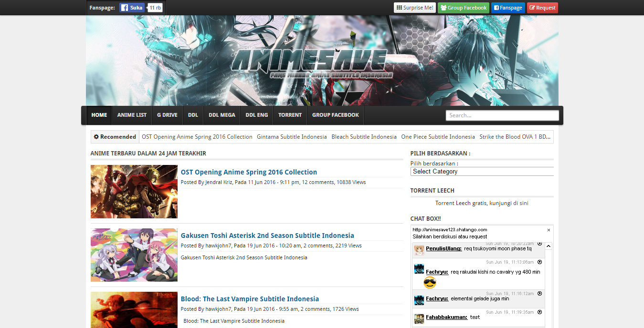Open hawkjohn7 author link on the Blood post
This screenshot has height=328, width=644.
(x=219, y=309)
